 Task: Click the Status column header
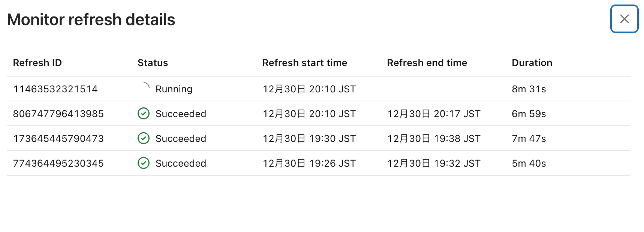pyautogui.click(x=153, y=63)
